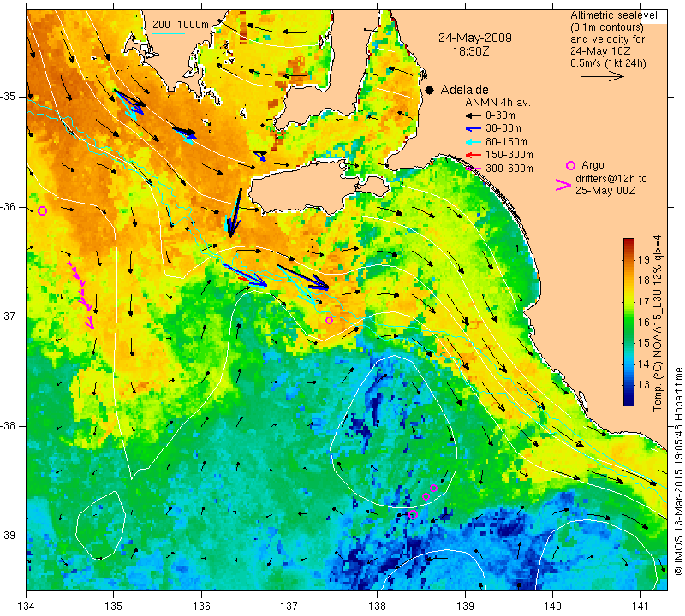This screenshot has height=616, width=685.
Task: Click the '141' longitude axis label
Action: [640, 607]
